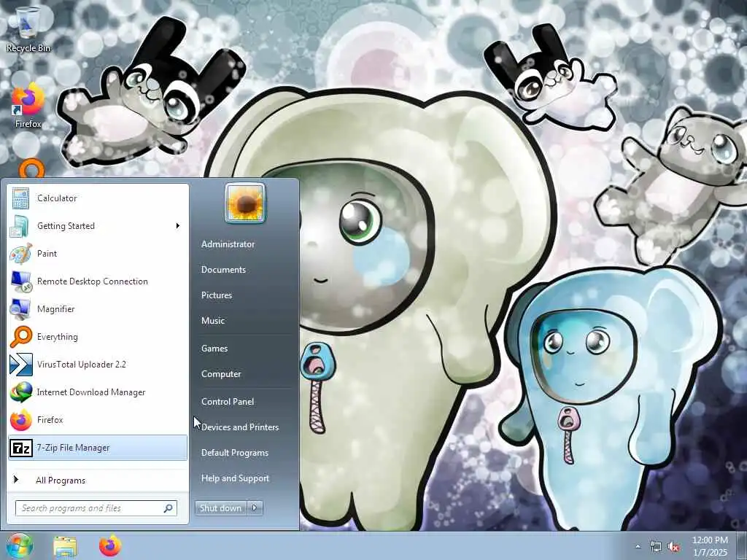Click the "Remote Desktop Connection" label
Image resolution: width=747 pixels, height=560 pixels.
(x=93, y=281)
